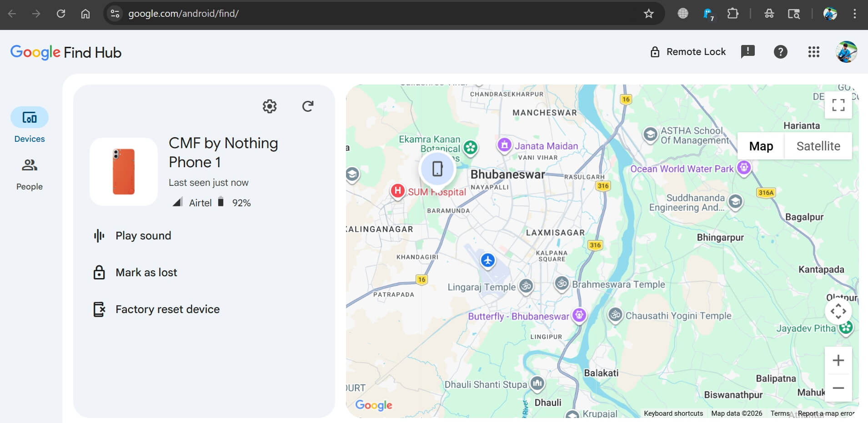Refresh the device location
This screenshot has width=868, height=423.
pyautogui.click(x=308, y=106)
